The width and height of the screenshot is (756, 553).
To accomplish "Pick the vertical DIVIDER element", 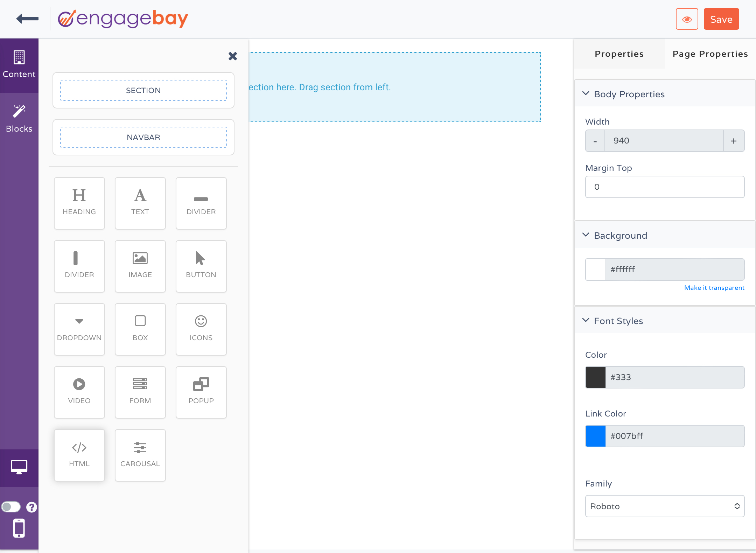I will point(79,266).
